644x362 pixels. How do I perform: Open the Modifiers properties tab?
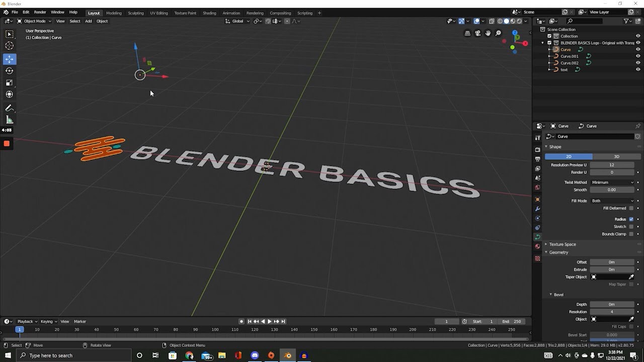[537, 209]
